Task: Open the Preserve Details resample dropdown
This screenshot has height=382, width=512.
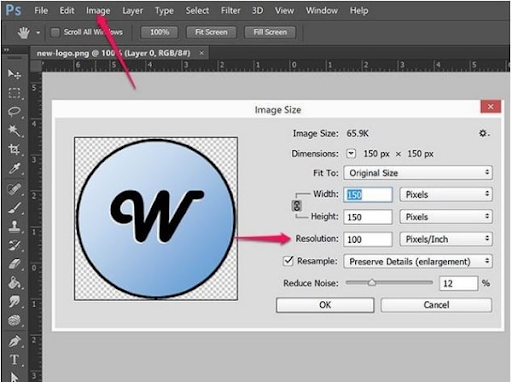Action: (418, 261)
